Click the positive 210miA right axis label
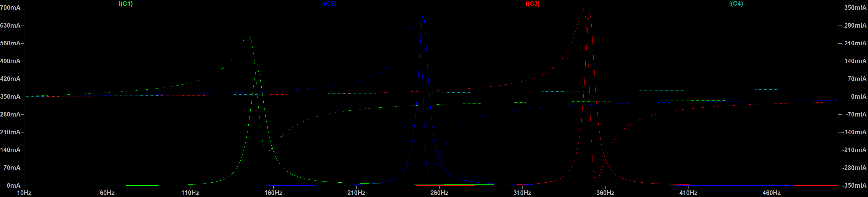Image resolution: width=868 pixels, height=197 pixels. 855,44
